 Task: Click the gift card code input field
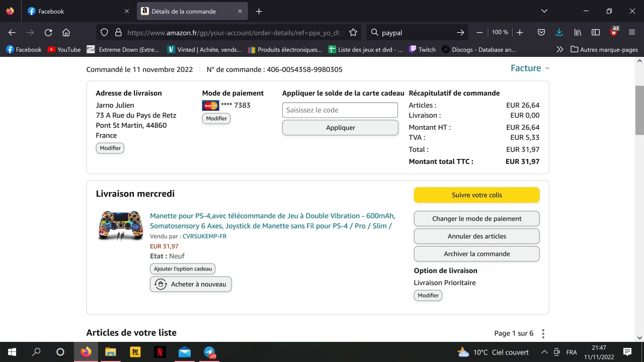click(x=340, y=110)
